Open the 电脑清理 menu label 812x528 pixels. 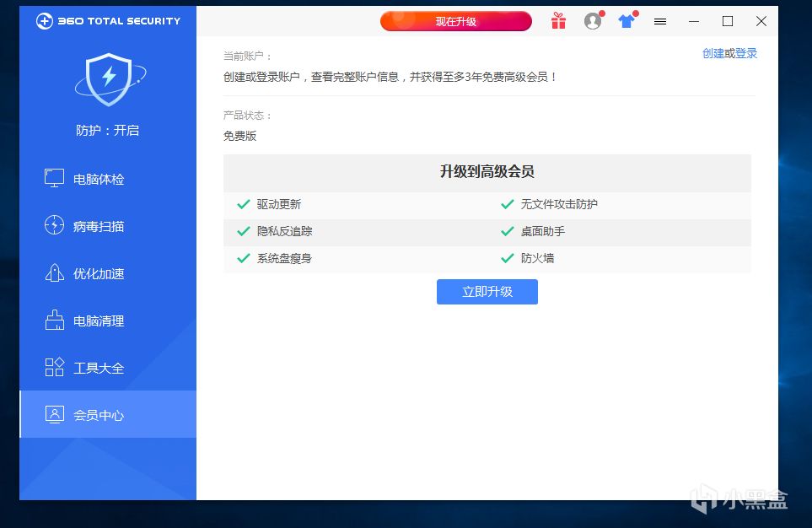click(99, 321)
